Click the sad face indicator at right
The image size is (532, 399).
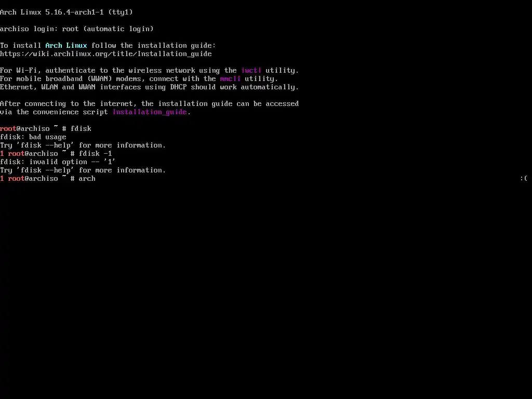(524, 179)
